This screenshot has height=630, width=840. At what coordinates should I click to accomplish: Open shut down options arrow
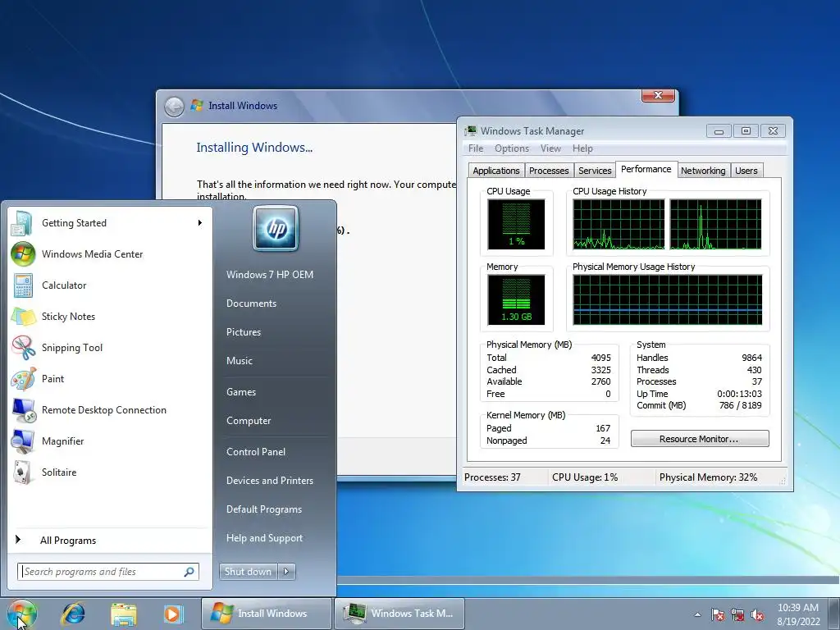point(286,572)
